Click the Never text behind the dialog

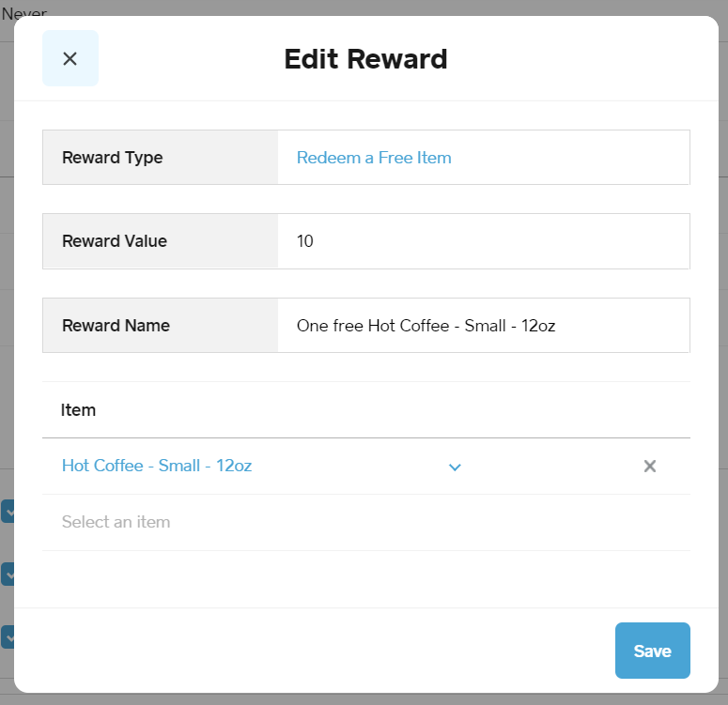pos(24,13)
